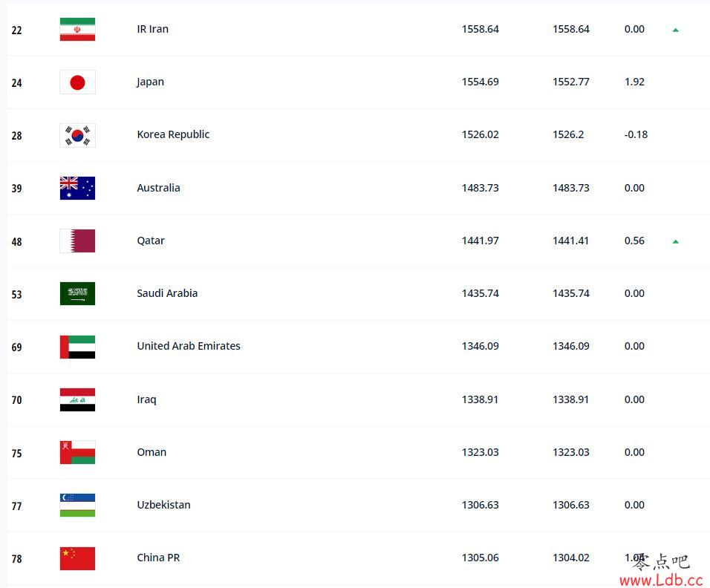Select rank number 53 for Saudi Arabia
The image size is (710, 588).
(17, 295)
